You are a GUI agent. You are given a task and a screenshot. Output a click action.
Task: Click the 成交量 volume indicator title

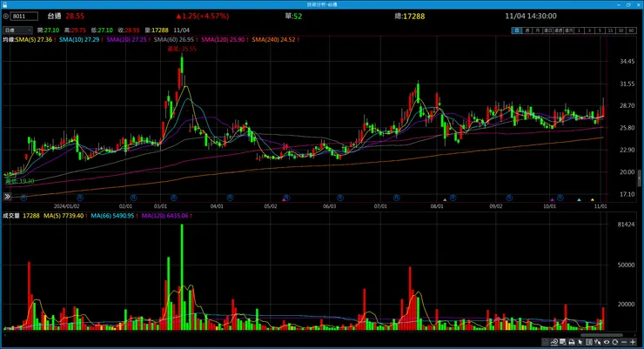click(11, 216)
